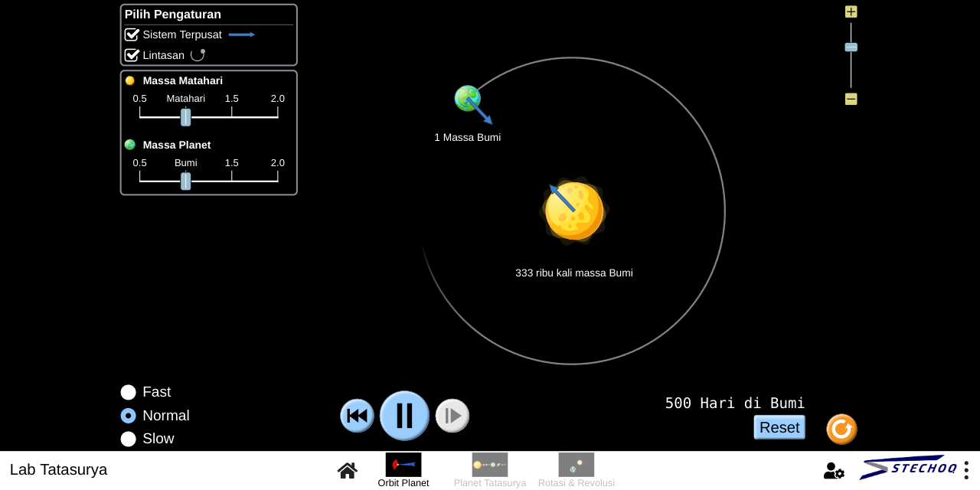Click the Massa Matahari slider handle
Screen dimensions: 980x490
point(185,117)
